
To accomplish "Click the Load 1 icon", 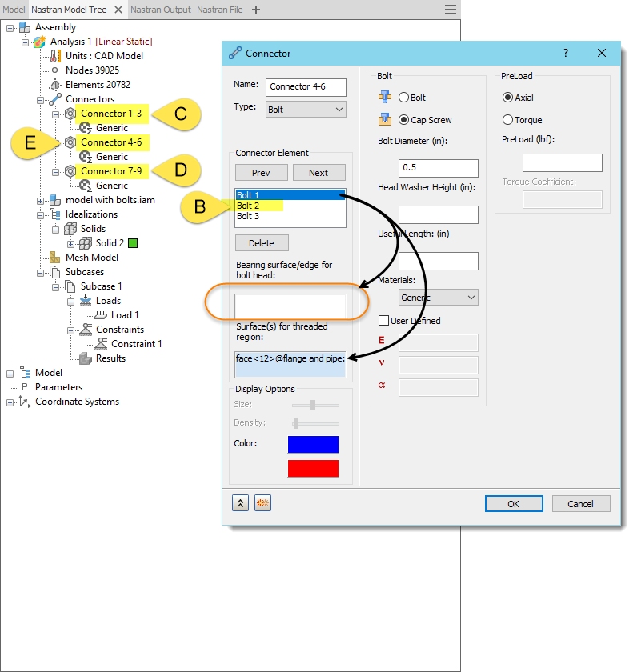I will click(x=101, y=315).
